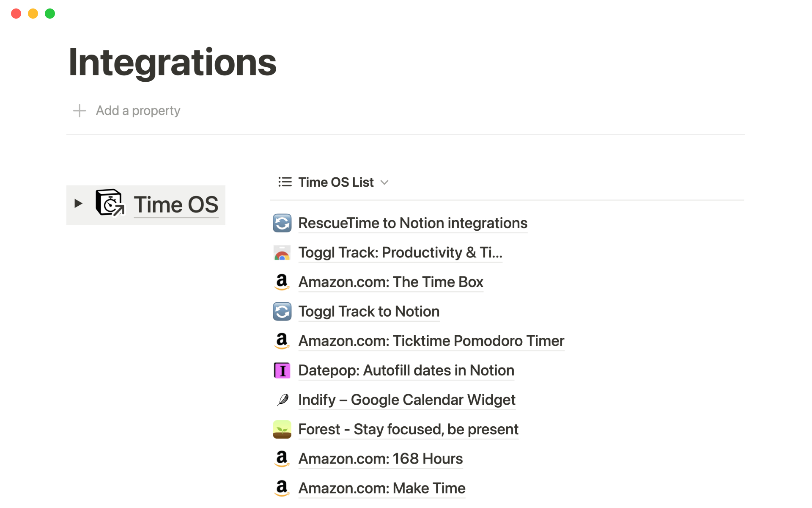Click the Time OS stopwatch page icon
The height and width of the screenshot is (508, 812).
110,203
